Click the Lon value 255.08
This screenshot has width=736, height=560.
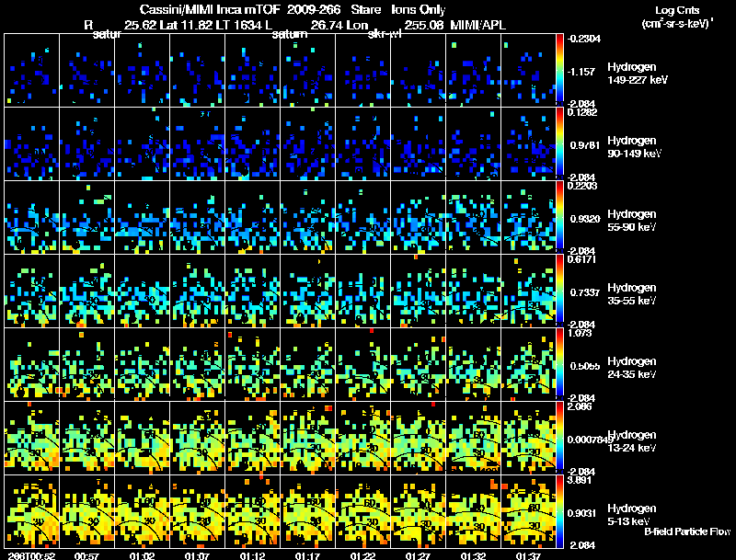click(x=424, y=25)
